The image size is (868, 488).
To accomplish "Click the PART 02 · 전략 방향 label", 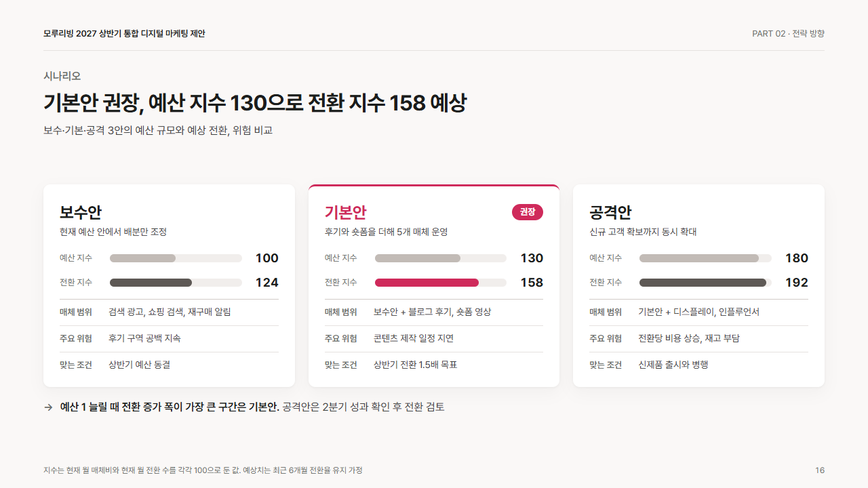I will pos(788,33).
